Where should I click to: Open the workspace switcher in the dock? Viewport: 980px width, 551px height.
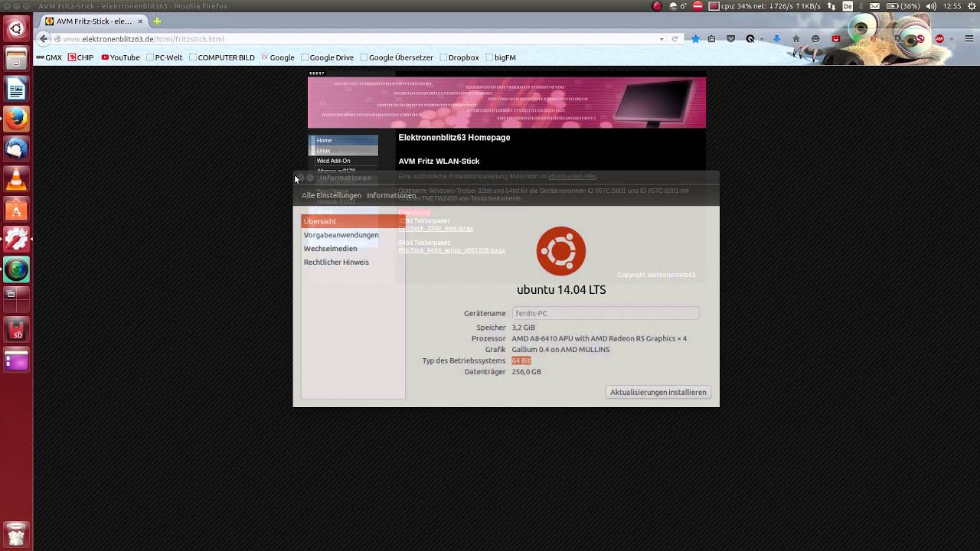16,299
